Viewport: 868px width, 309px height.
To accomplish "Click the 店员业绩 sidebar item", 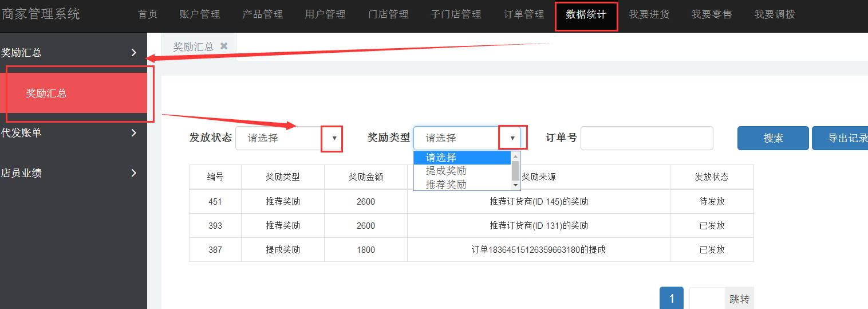I will pyautogui.click(x=73, y=173).
